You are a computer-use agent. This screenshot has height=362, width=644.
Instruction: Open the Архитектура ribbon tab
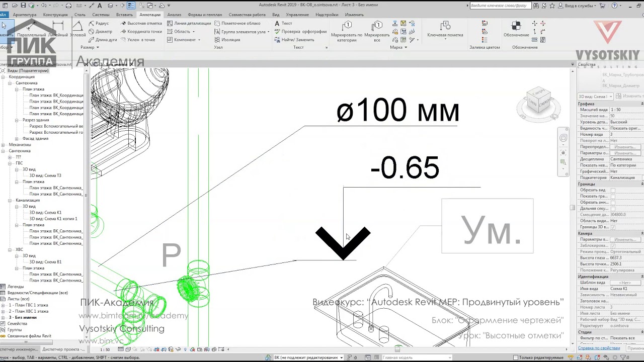25,15
